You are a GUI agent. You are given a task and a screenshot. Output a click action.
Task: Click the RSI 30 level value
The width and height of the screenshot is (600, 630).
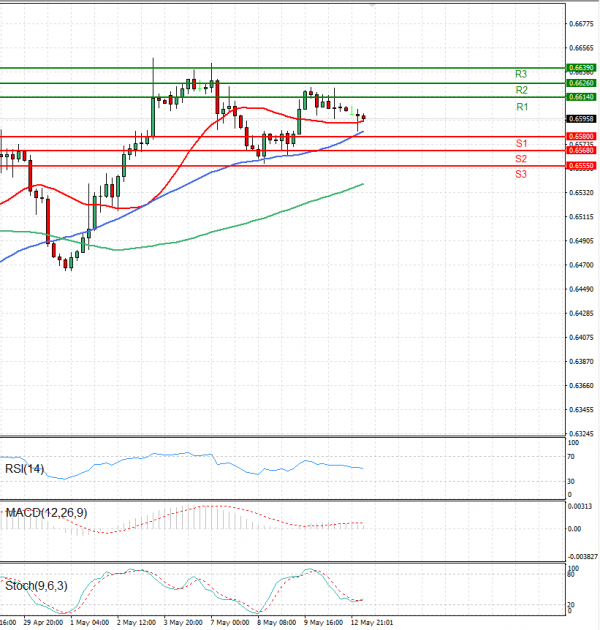571,481
